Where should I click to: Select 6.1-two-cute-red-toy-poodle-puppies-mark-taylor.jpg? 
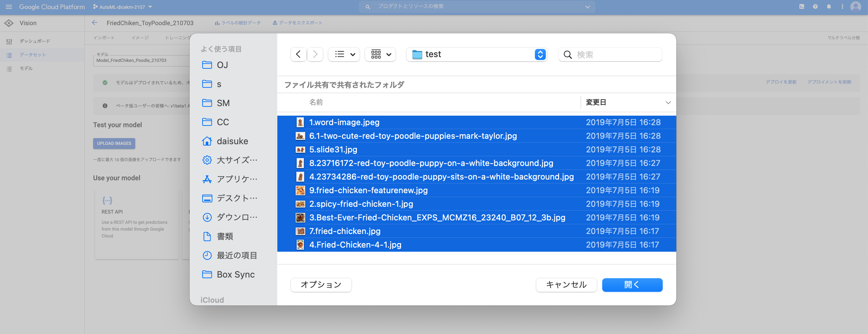coord(476,136)
